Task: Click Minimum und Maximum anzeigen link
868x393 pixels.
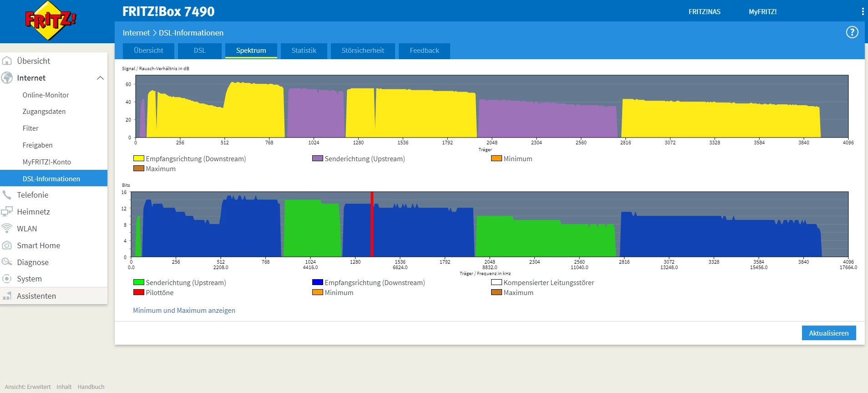Action: point(184,311)
